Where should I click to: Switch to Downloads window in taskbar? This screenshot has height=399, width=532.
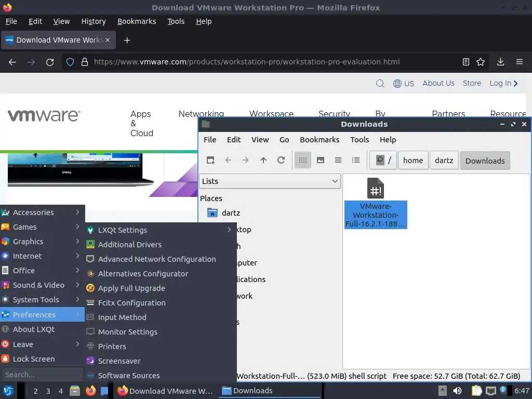(270, 391)
